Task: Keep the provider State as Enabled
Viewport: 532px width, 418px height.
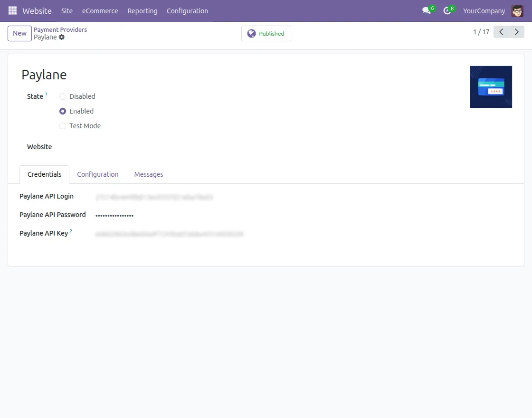Action: click(x=62, y=111)
